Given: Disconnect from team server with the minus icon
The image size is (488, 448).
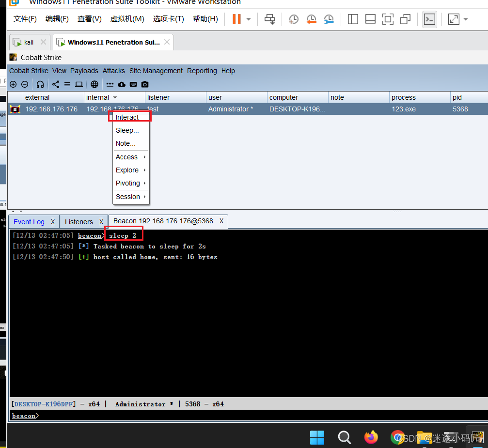Looking at the screenshot, I should (25, 84).
